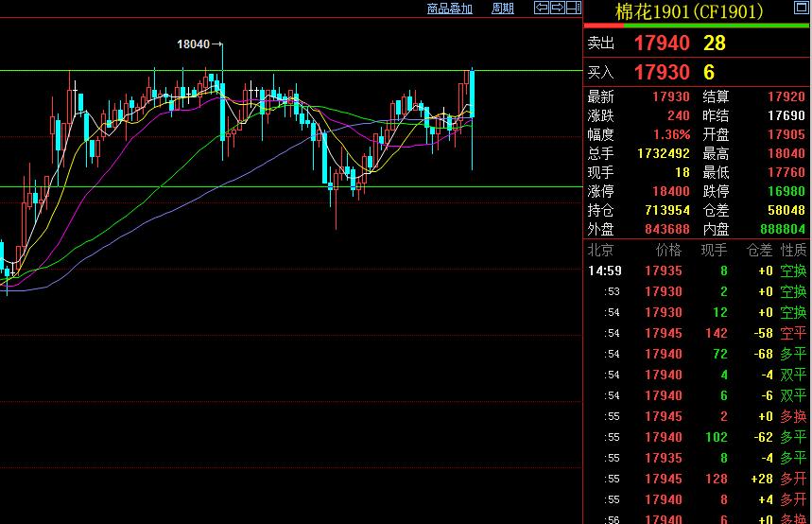This screenshot has height=524, width=812.
Task: Select the 涨跌 value 240
Action: (679, 115)
